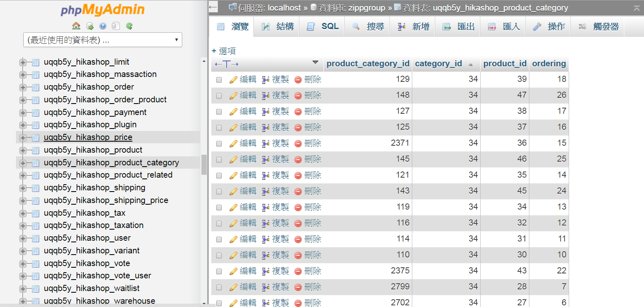Click pencil edit icon for row 114
The image size is (644, 307).
click(233, 239)
